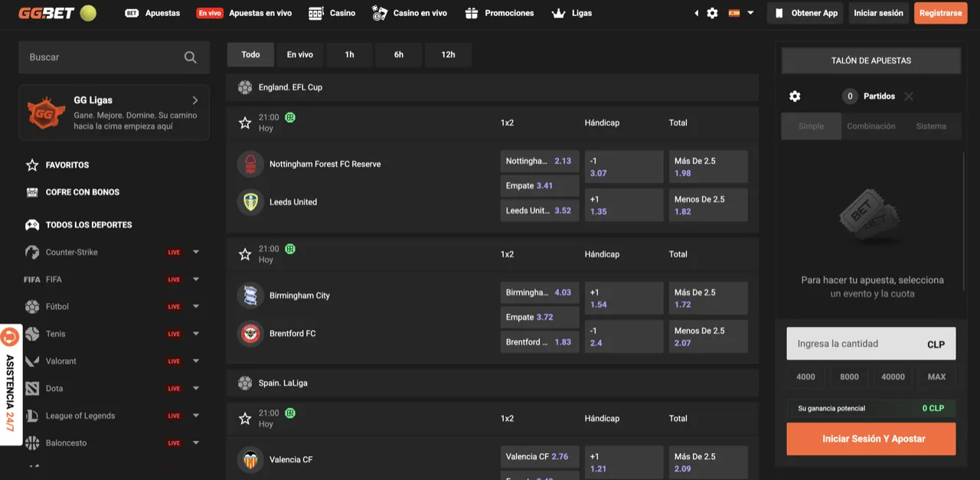Select the Todo time filter tab
Viewport: 980px width, 480px height.
point(250,55)
